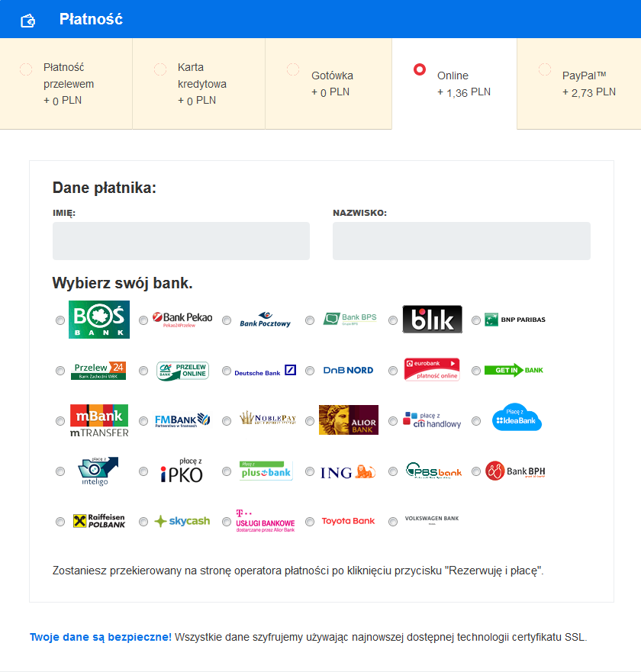Image resolution: width=641 pixels, height=672 pixels.
Task: Select the Toyota Bank radio button
Action: [310, 522]
